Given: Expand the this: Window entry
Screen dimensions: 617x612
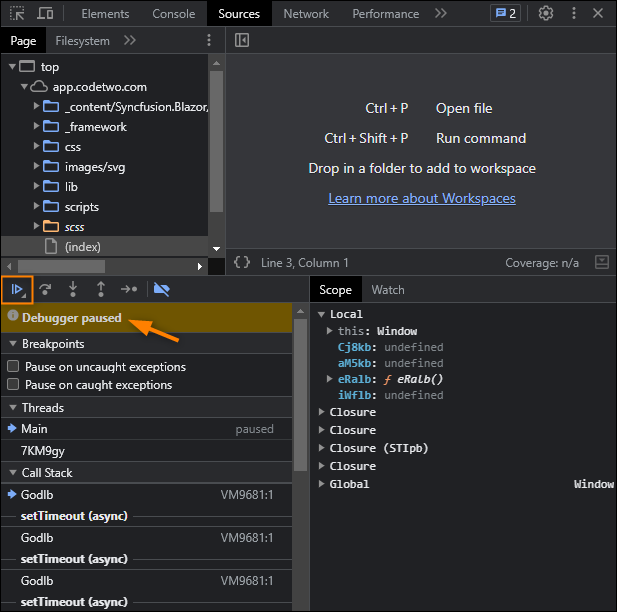Looking at the screenshot, I should click(x=329, y=331).
